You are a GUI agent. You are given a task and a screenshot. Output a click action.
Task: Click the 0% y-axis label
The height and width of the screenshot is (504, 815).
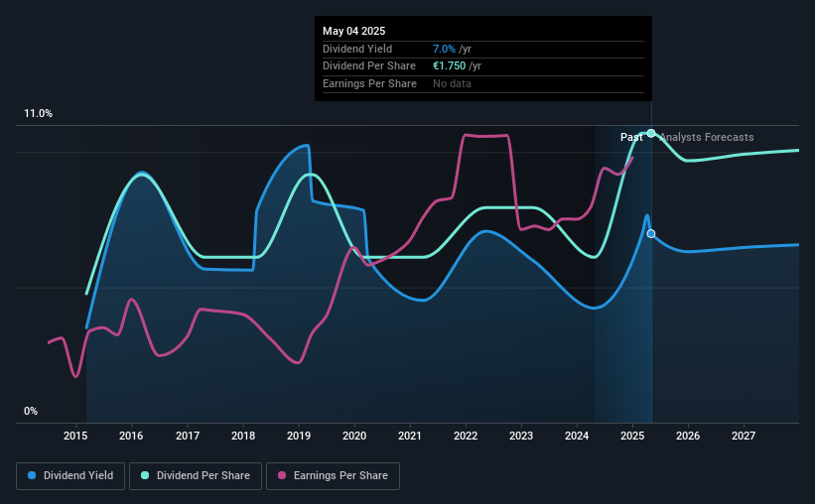click(31, 411)
